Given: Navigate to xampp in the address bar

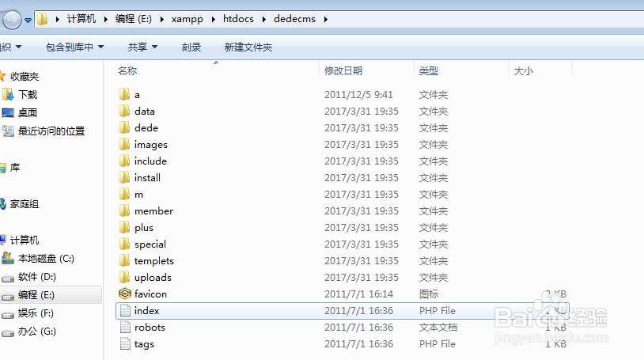Looking at the screenshot, I should [188, 19].
